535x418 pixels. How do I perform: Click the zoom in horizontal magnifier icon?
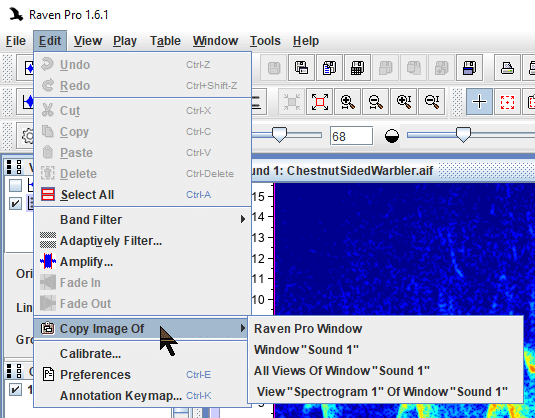(348, 102)
